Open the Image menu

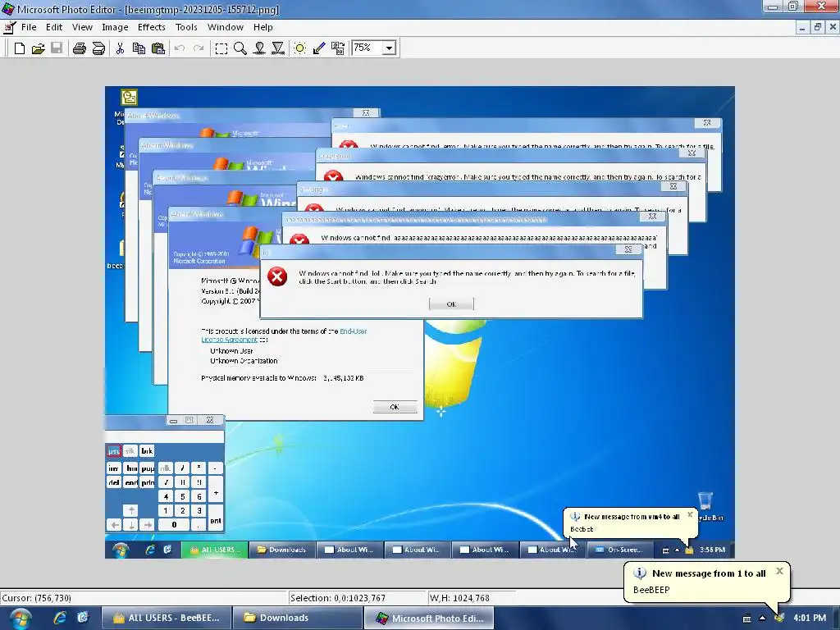tap(115, 27)
